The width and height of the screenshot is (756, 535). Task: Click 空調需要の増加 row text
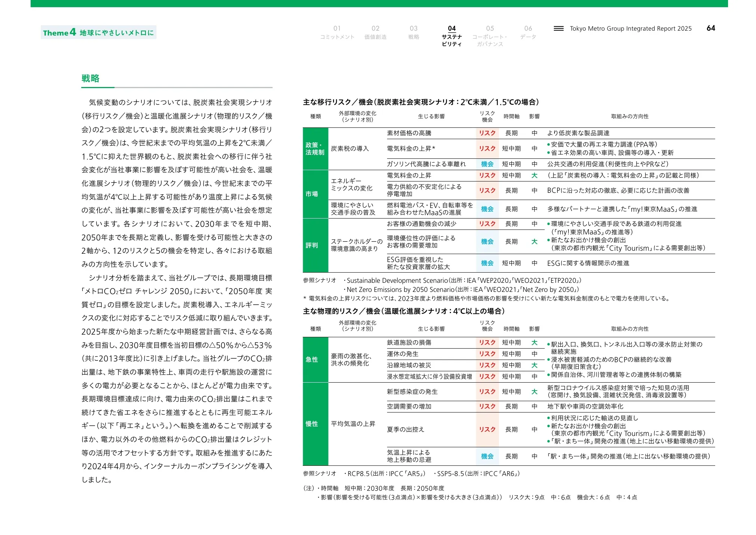pyautogui.click(x=409, y=406)
